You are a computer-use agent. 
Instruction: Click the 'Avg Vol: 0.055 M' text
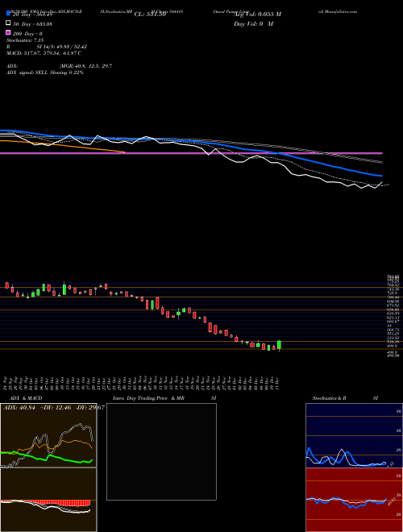tap(257, 15)
